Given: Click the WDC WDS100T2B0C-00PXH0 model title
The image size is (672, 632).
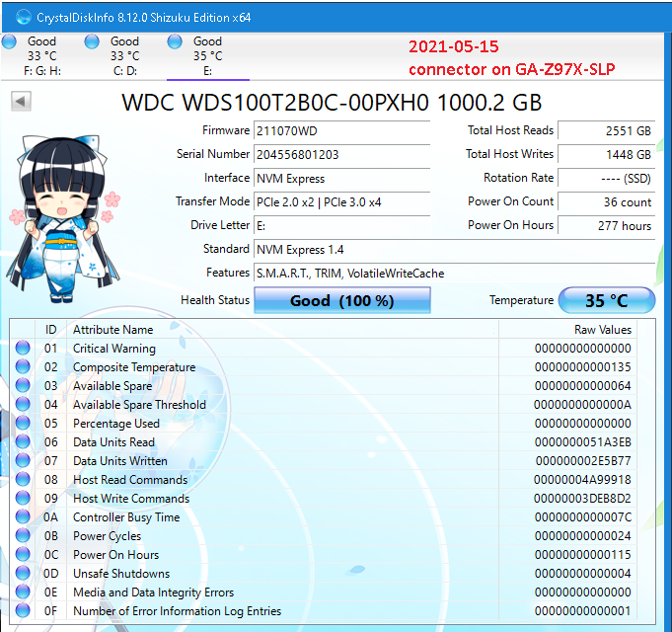Looking at the screenshot, I should click(332, 103).
